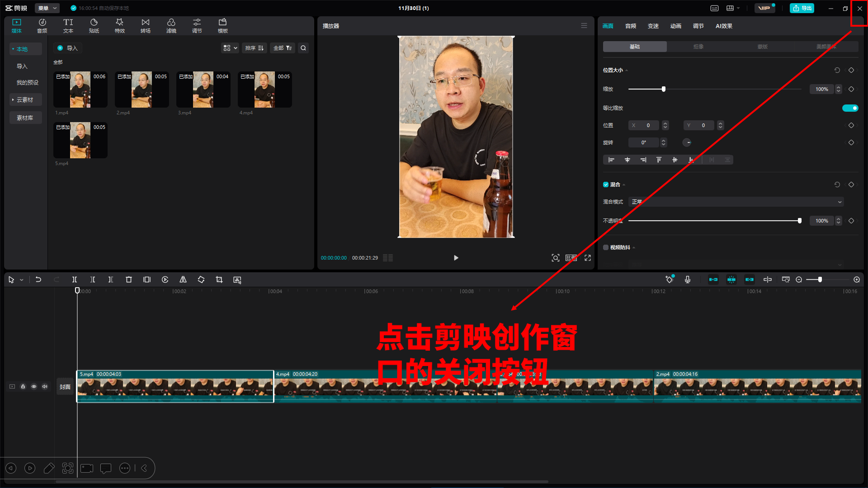Image resolution: width=868 pixels, height=488 pixels.
Task: Enable the 视频防抖 checkbox
Action: [x=606, y=247]
